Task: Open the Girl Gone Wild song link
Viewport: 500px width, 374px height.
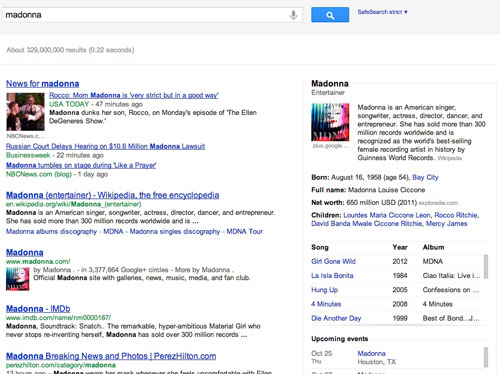Action: (x=333, y=262)
